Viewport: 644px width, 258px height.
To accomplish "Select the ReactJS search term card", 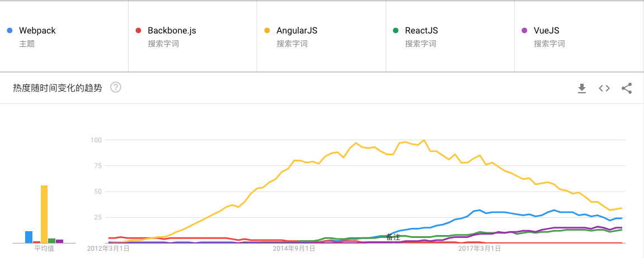I will [449, 36].
